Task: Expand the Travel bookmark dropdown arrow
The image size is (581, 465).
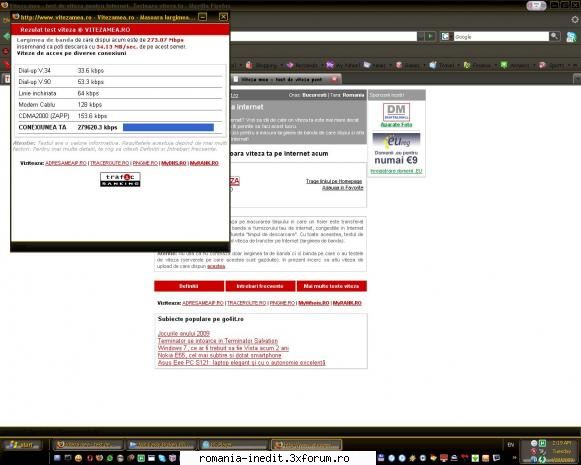Action: click(x=458, y=66)
